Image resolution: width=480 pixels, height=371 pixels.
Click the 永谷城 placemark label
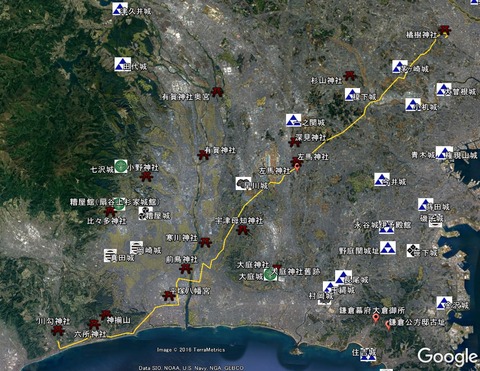(366, 225)
